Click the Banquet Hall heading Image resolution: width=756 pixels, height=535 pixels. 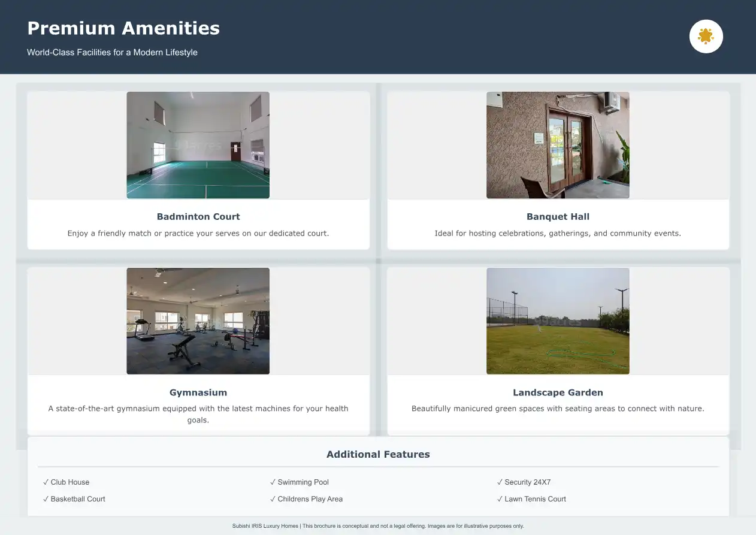[x=558, y=217]
